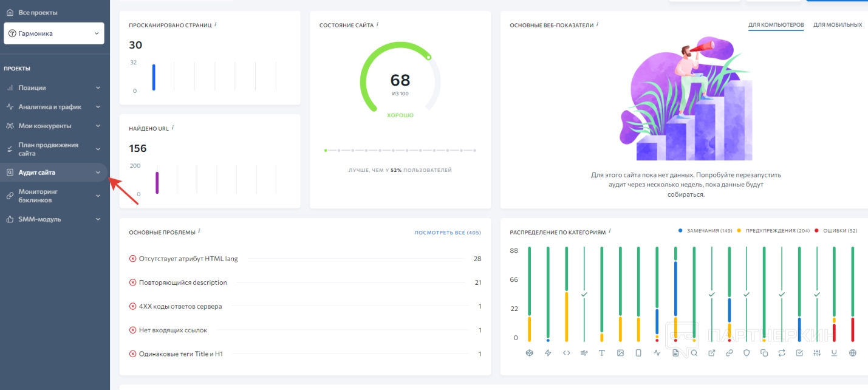Click the magnifier search icon under the chart
Viewport: 868px width, 390px height.
click(x=694, y=353)
